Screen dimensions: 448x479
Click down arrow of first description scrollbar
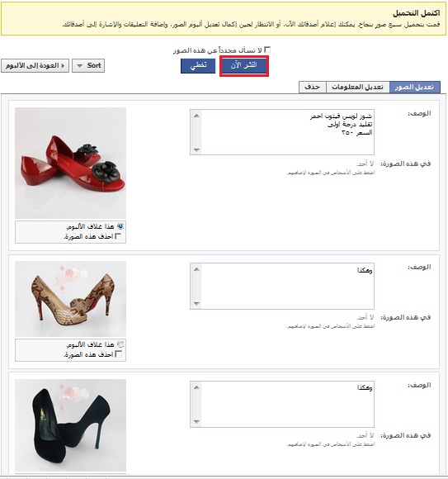pyautogui.click(x=196, y=150)
